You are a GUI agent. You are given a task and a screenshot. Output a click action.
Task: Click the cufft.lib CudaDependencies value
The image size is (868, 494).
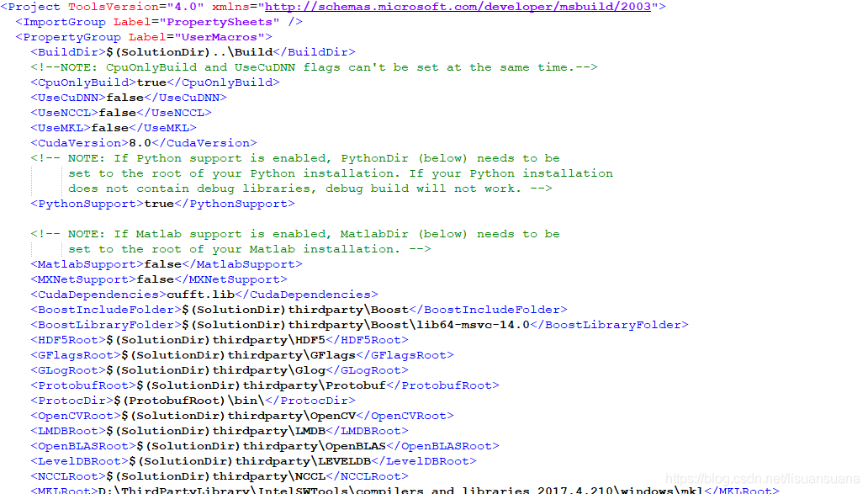coord(200,295)
